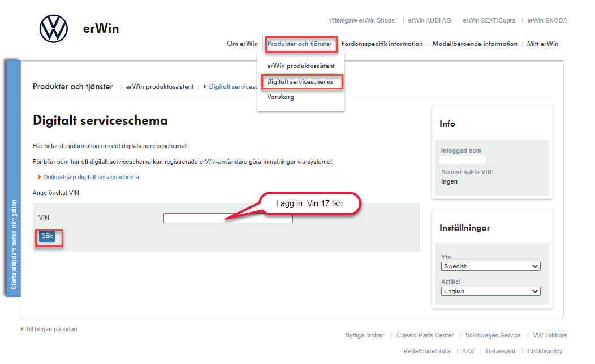Go to erWin SEAT/Cupra shop

point(489,20)
